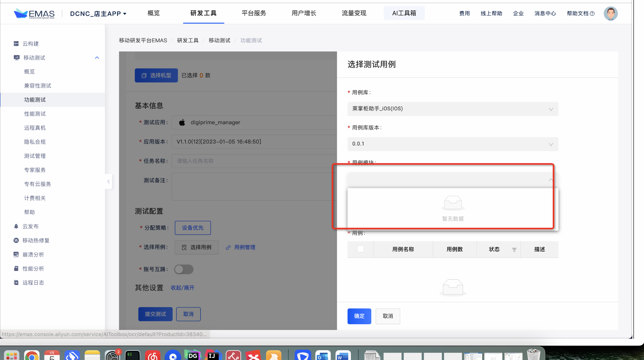This screenshot has height=360, width=644.
Task: Open Terminal from the dock
Action: coord(132,355)
